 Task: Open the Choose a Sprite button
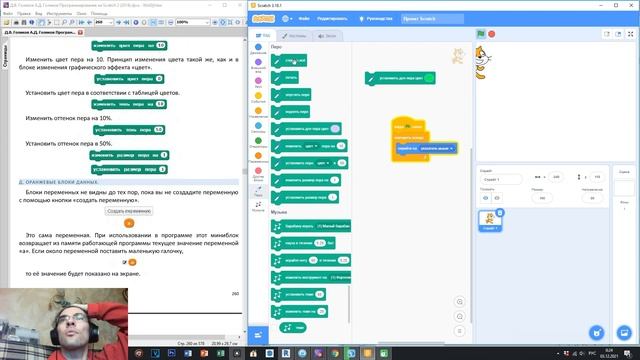click(597, 333)
